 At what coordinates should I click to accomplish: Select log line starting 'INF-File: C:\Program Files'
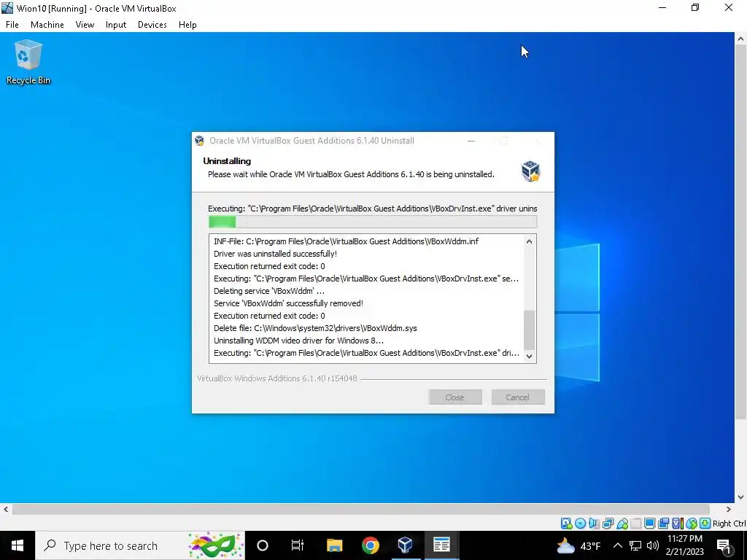tap(346, 241)
